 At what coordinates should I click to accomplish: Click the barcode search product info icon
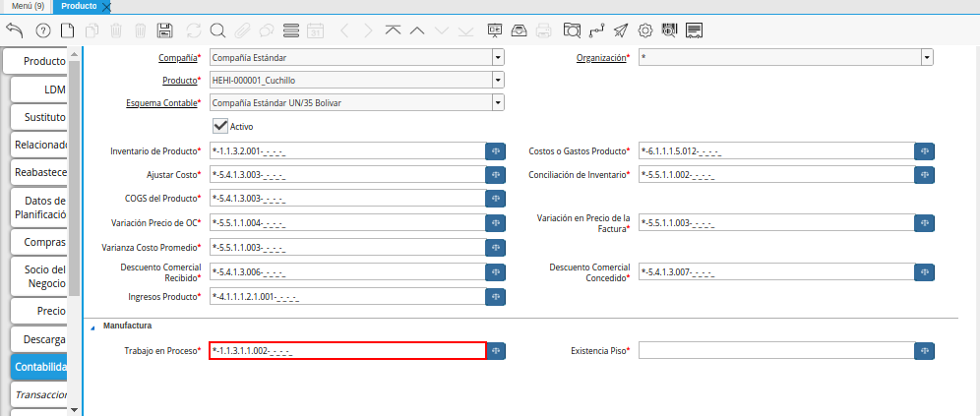tap(669, 30)
